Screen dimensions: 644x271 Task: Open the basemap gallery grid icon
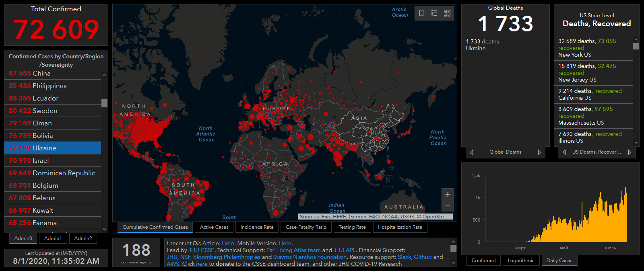447,13
